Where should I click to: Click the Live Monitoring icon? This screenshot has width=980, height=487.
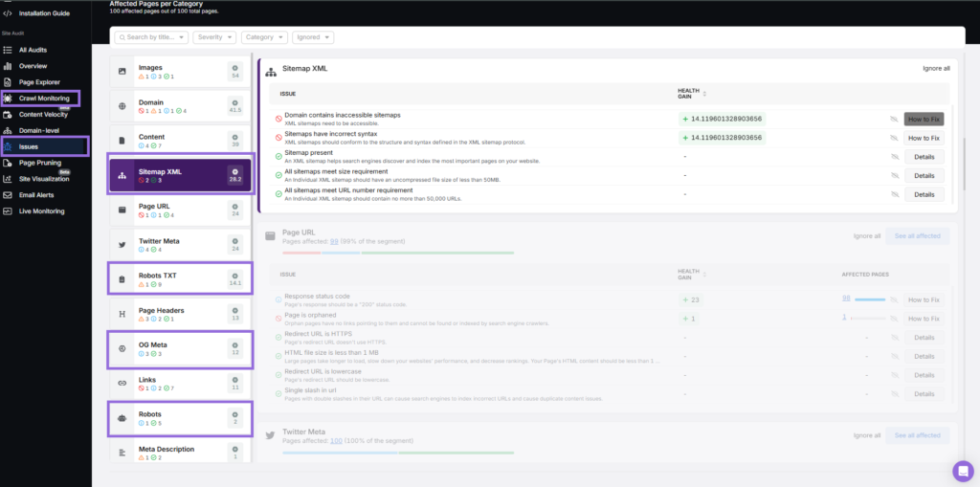(8, 211)
